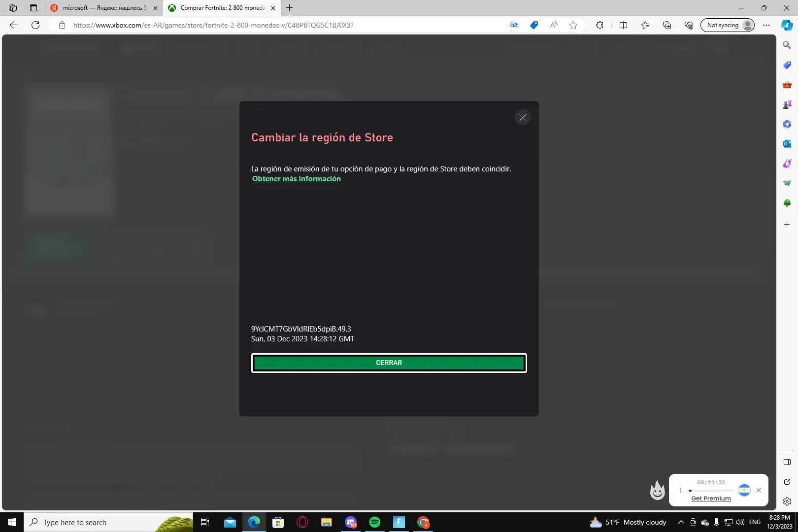Open the sidebar Drop paper plane icon
Viewport: 798px width, 532px height.
(x=787, y=183)
